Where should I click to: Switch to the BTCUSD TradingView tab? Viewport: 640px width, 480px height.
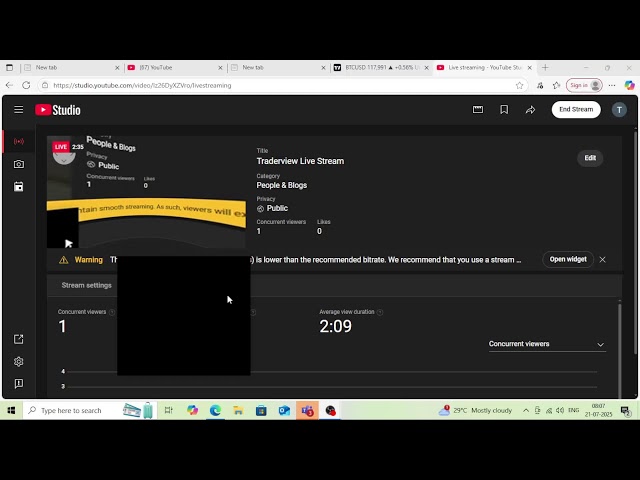point(382,68)
